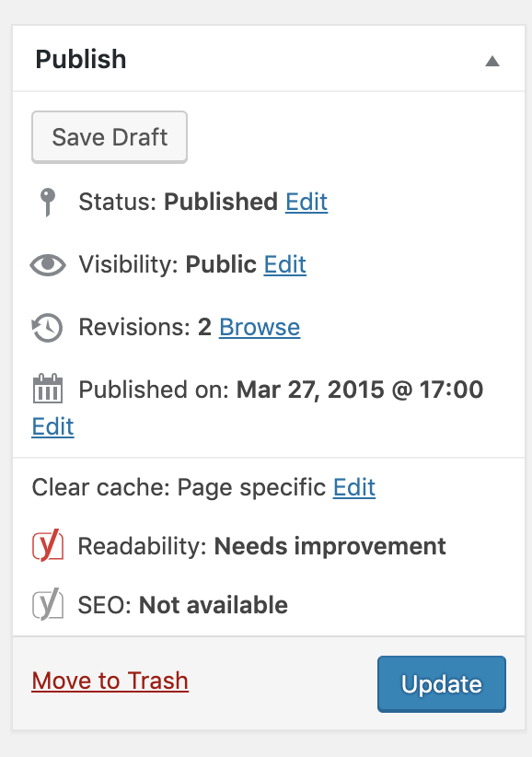532x757 pixels.
Task: Click the Readability: Needs improvement text
Action: tap(262, 546)
